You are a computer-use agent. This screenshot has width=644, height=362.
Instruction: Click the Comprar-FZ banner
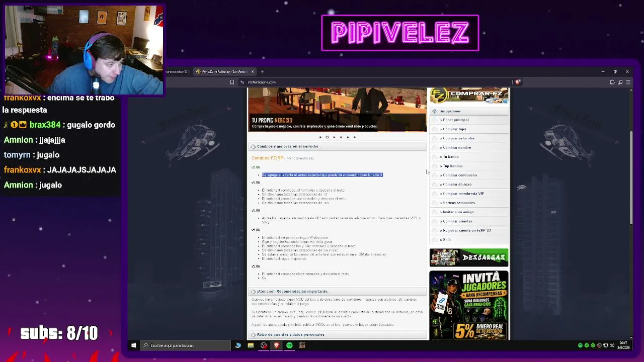469,96
